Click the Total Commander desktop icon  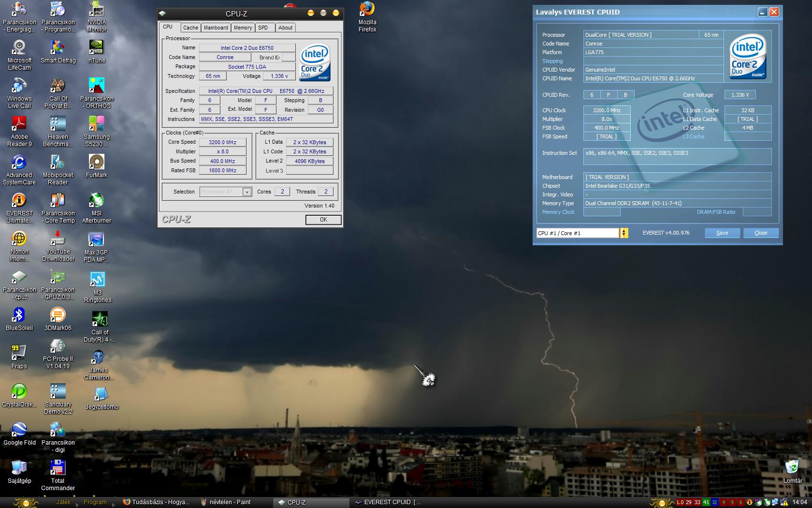coord(58,476)
